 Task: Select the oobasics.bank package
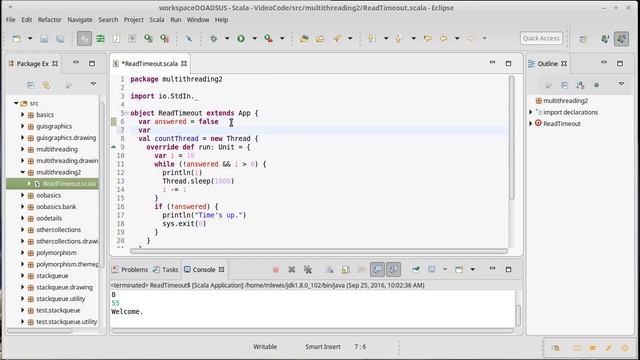(x=56, y=207)
